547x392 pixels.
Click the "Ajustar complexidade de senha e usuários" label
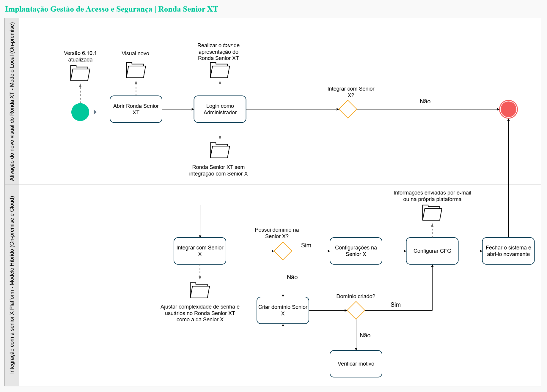[200, 313]
